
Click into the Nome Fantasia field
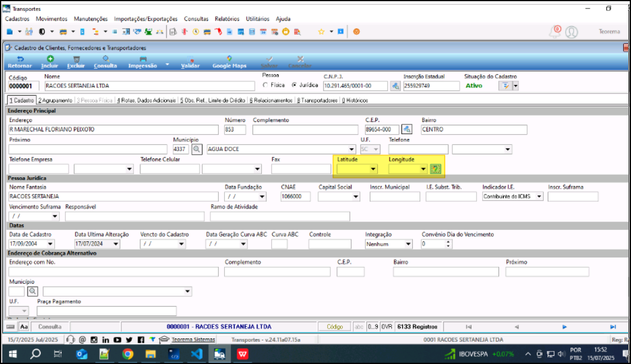click(113, 196)
